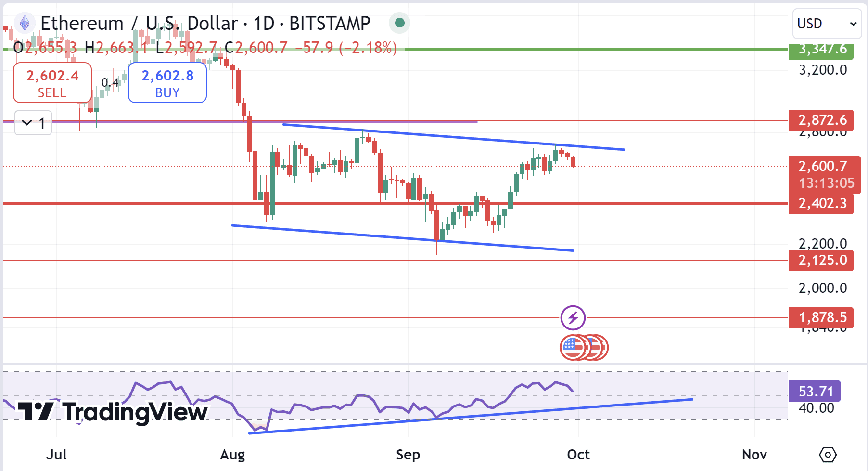This screenshot has width=868, height=471.
Task: Click the 2,602.4 SELL button
Action: [x=52, y=83]
